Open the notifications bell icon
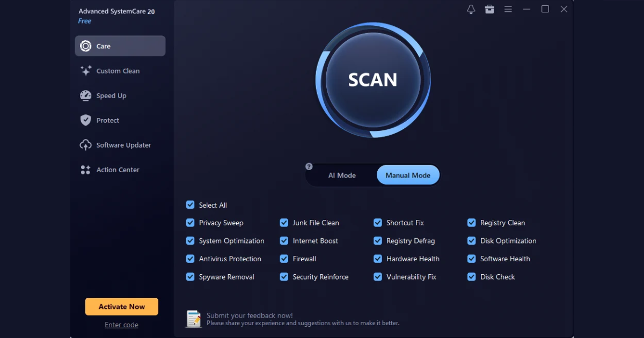This screenshot has width=644, height=338. pos(471,9)
